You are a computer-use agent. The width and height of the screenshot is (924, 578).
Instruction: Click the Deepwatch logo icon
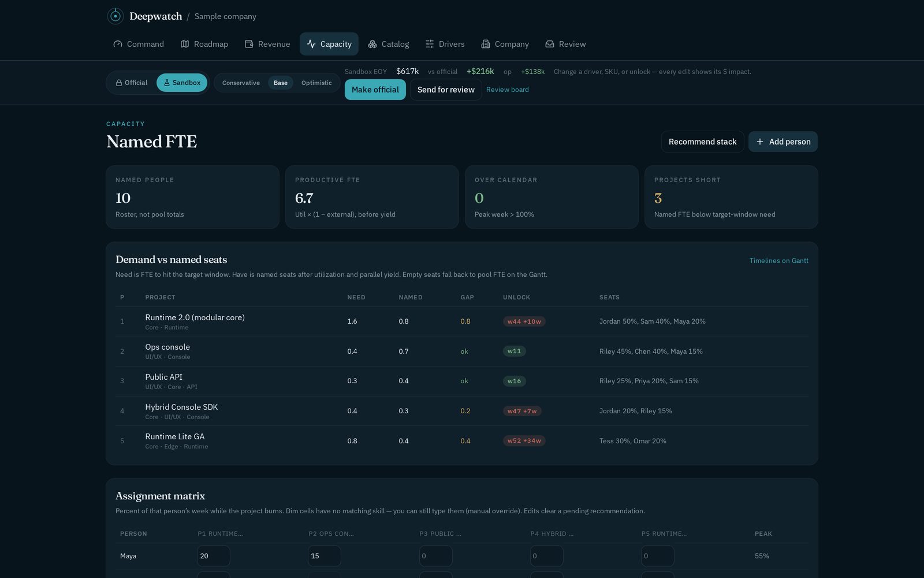tap(115, 16)
